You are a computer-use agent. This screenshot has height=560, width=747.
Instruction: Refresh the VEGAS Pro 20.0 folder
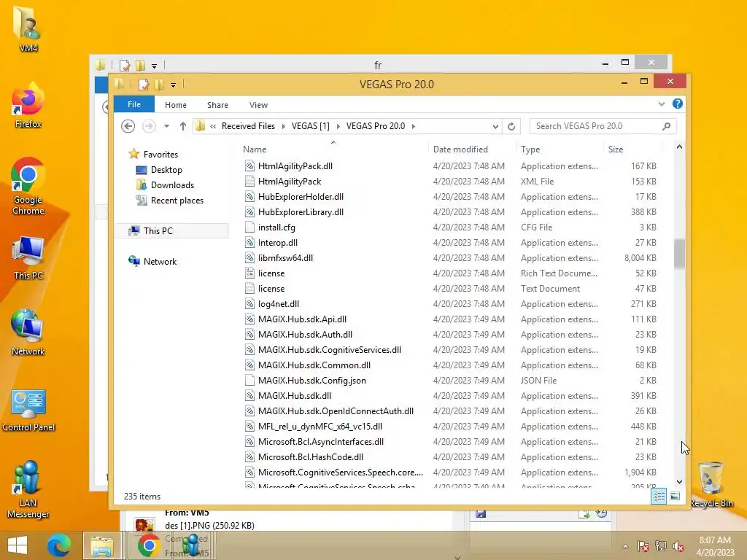pyautogui.click(x=511, y=126)
